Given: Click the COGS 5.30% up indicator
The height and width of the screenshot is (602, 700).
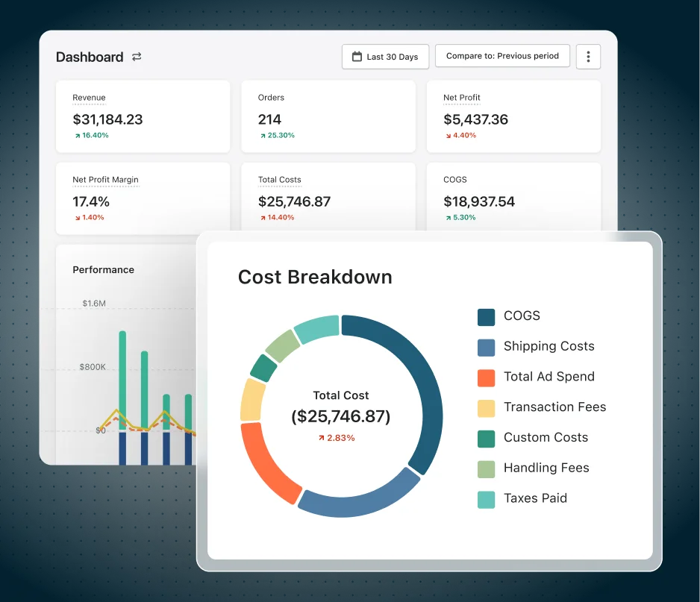Looking at the screenshot, I should [x=460, y=217].
